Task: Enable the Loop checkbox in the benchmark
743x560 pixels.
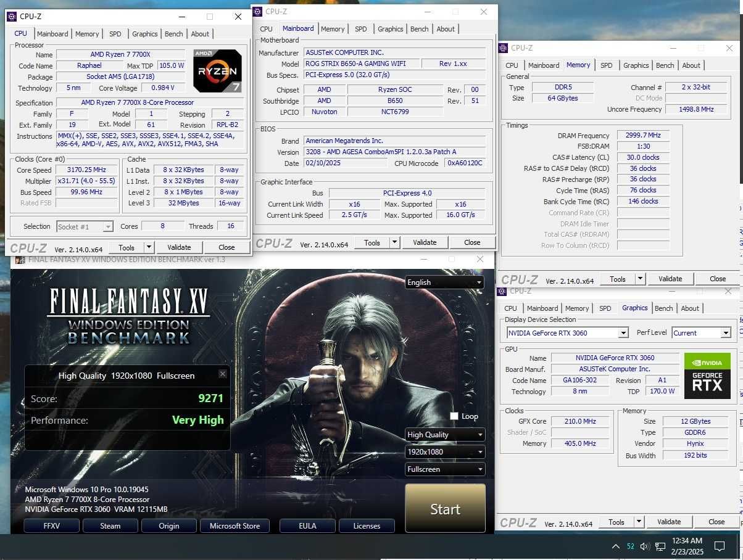Action: 454,416
